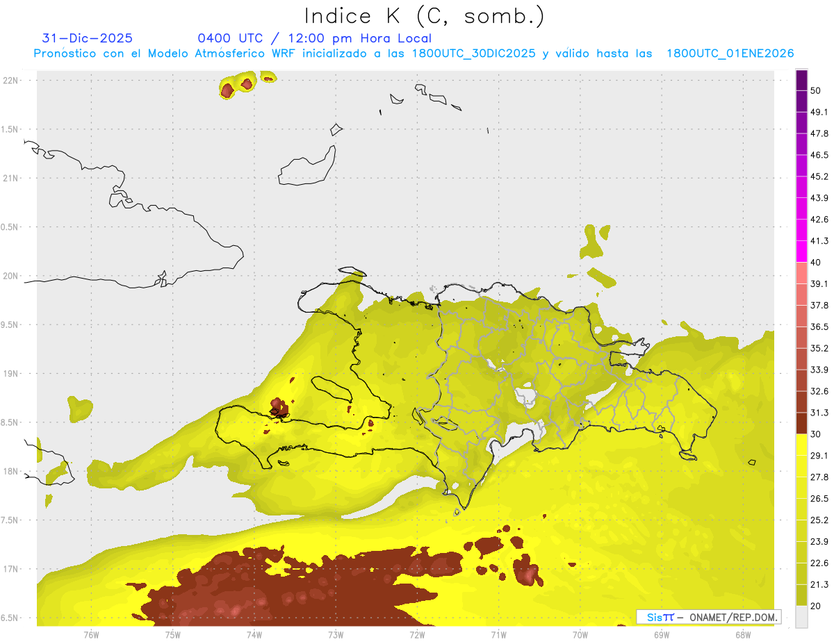
Task: Select the colorbar value "22.6"
Action: tap(819, 563)
